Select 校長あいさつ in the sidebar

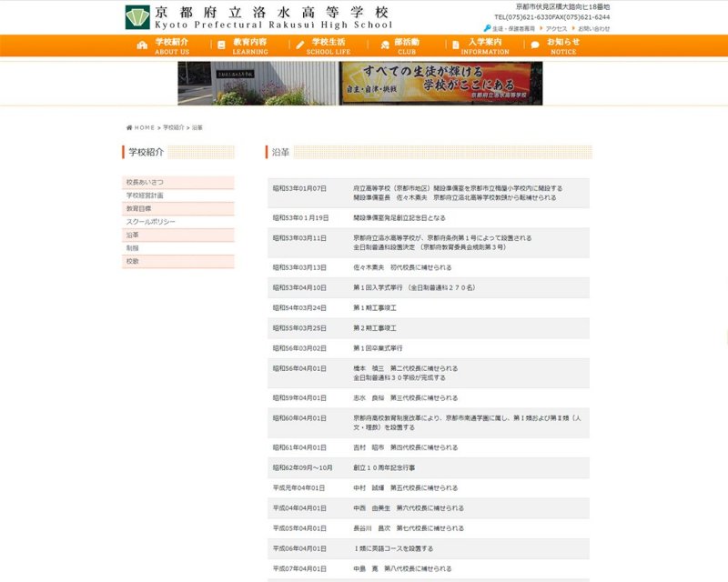[x=146, y=183]
